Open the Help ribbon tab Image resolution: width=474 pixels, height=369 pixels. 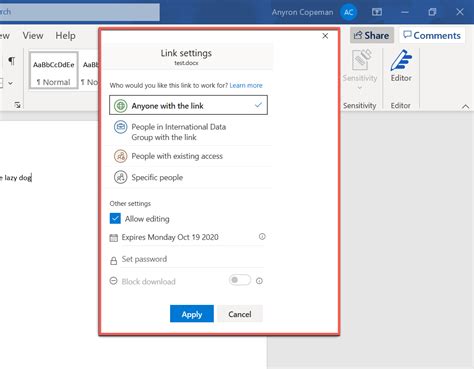(65, 35)
